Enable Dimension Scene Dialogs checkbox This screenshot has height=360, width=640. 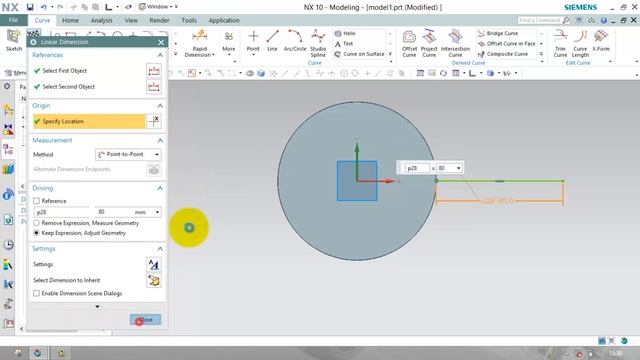click(x=37, y=293)
